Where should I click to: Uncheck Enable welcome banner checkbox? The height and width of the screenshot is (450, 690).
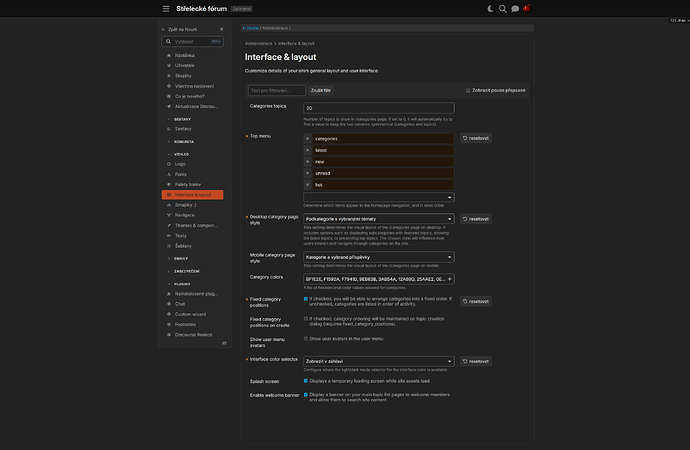pos(306,395)
